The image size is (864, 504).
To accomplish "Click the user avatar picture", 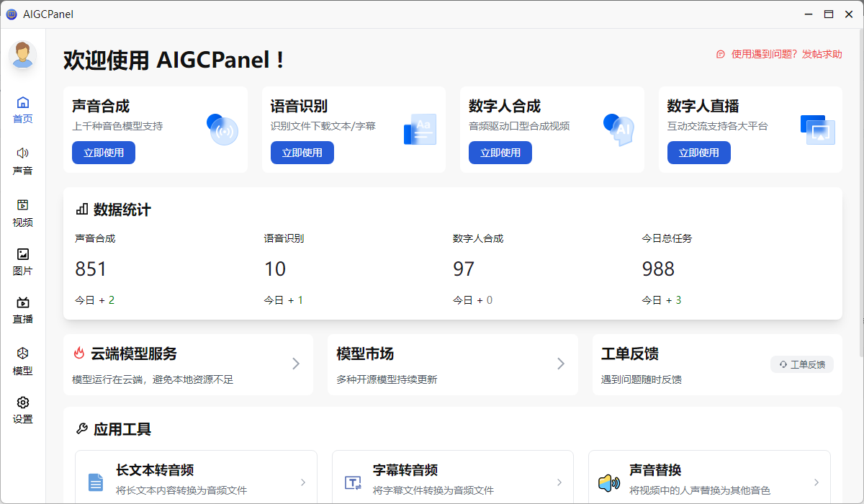I will [x=22, y=55].
